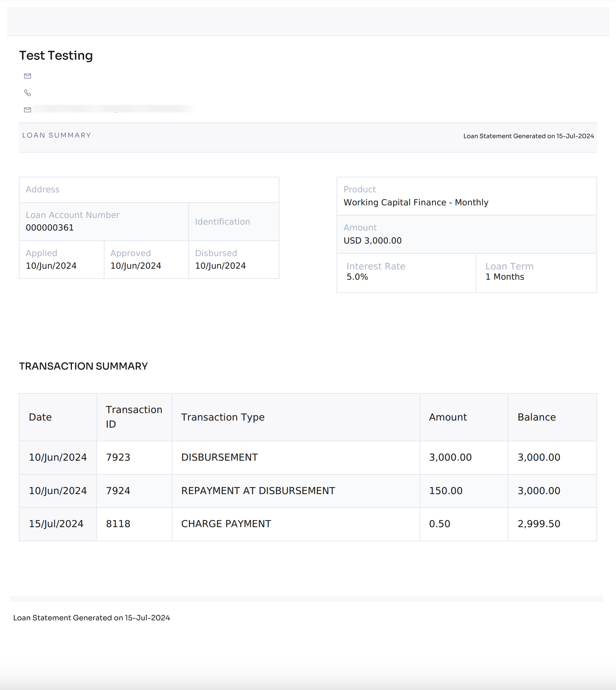This screenshot has width=616, height=690.
Task: Select the Approved date 10/Jun/2024
Action: tap(136, 266)
